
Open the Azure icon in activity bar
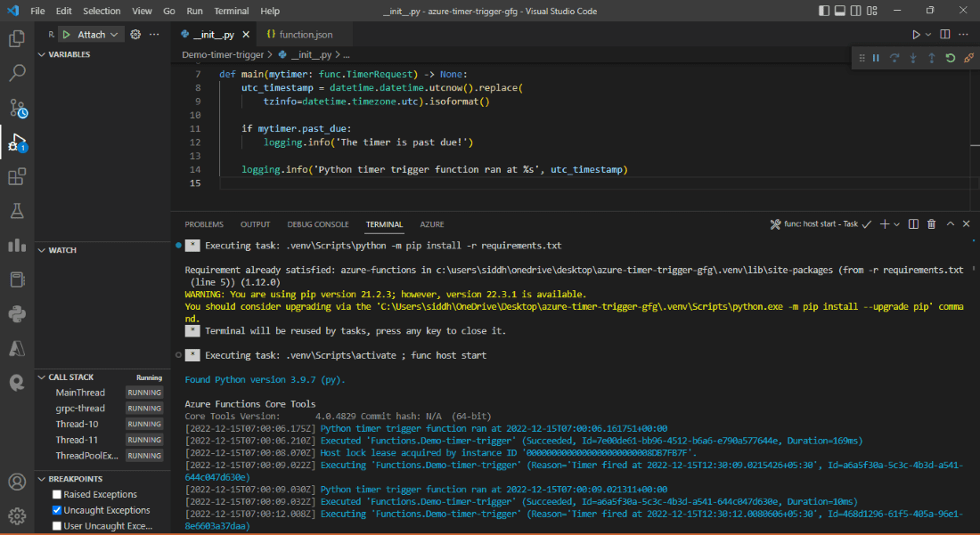click(17, 348)
